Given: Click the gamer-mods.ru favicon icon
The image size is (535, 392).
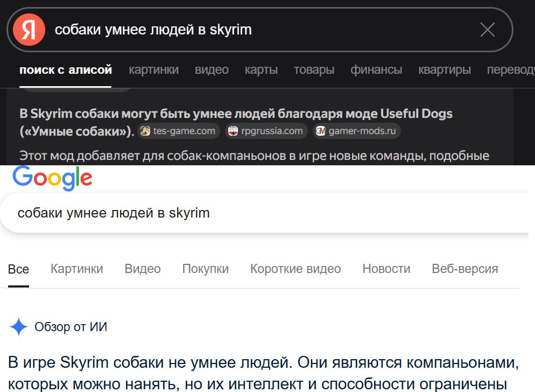Looking at the screenshot, I should click(x=321, y=131).
